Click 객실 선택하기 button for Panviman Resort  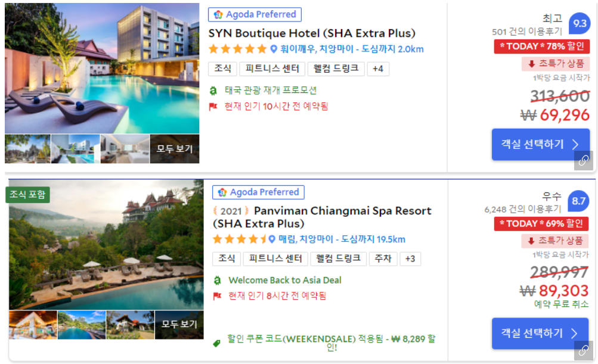point(540,334)
